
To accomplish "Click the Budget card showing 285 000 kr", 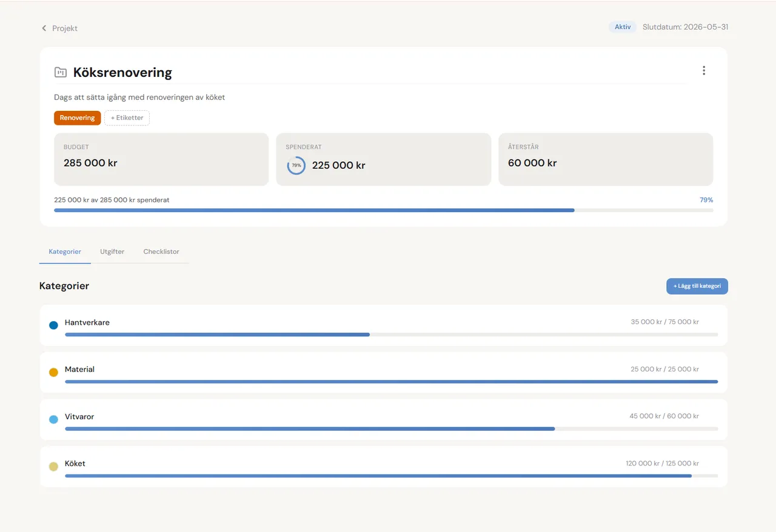I will (x=161, y=159).
